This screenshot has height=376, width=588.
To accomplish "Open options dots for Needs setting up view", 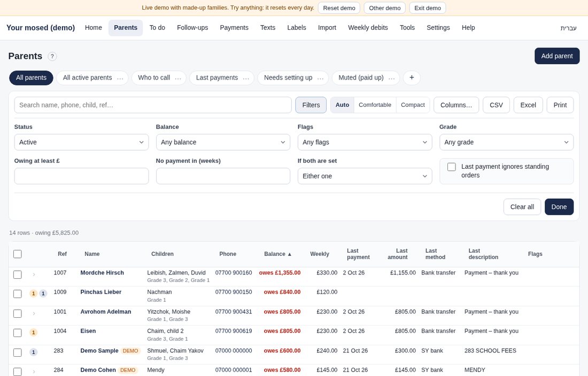I will [320, 78].
